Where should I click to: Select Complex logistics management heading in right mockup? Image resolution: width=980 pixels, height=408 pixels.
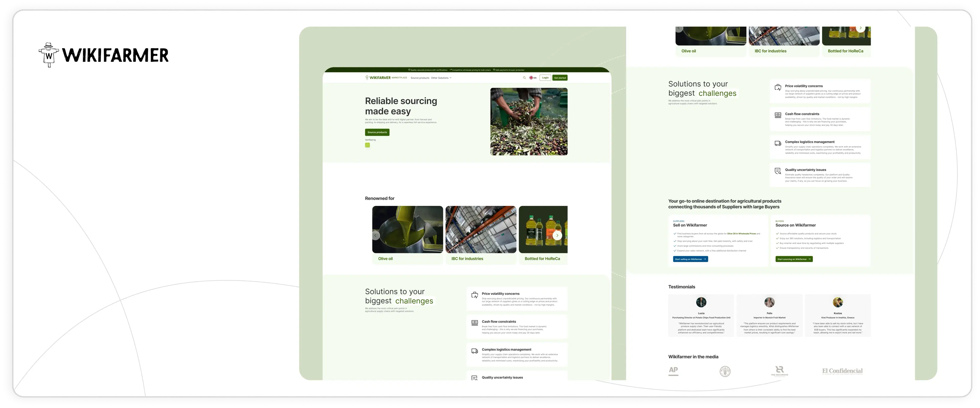[810, 142]
